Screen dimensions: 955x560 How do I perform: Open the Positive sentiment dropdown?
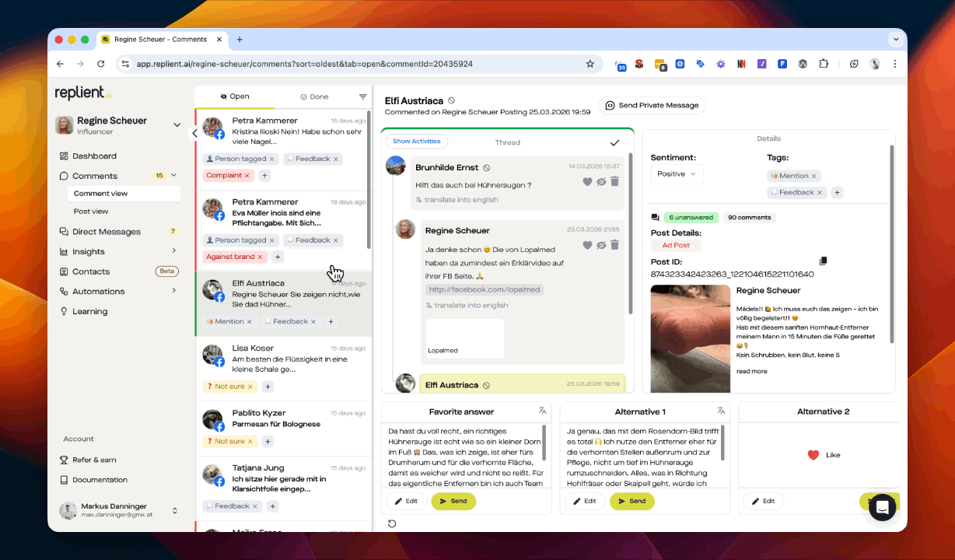(677, 173)
